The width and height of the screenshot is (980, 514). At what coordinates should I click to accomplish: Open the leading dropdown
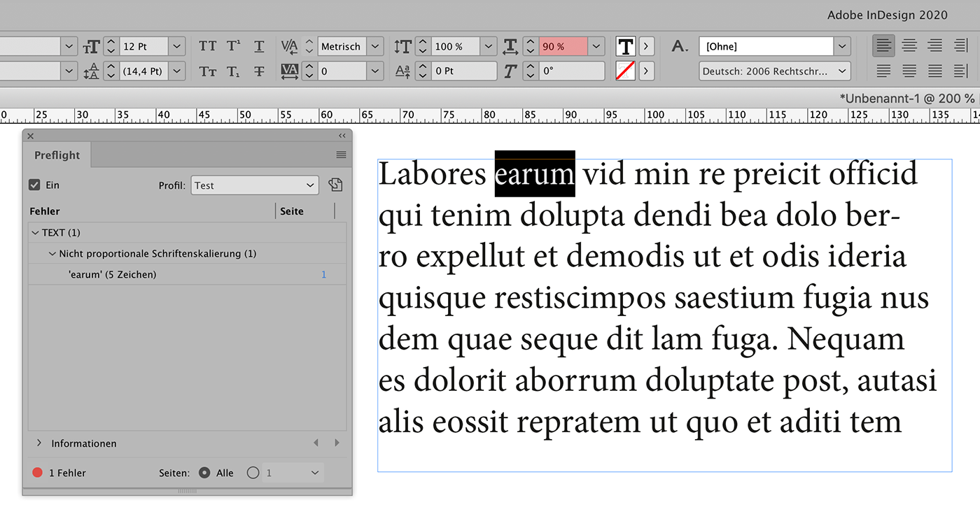[x=177, y=71]
